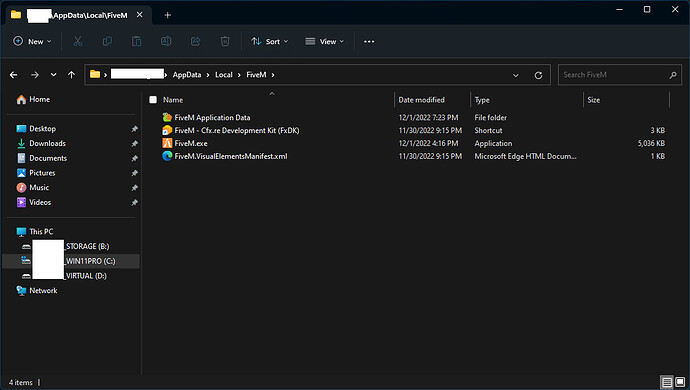The height and width of the screenshot is (390, 690).
Task: Select This PC in navigation pane
Action: coord(41,232)
